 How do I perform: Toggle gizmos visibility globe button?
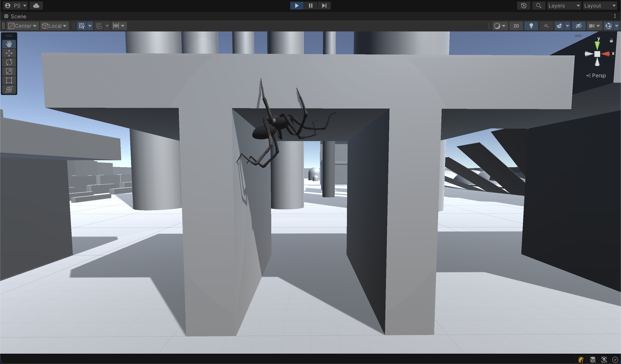pyautogui.click(x=608, y=26)
